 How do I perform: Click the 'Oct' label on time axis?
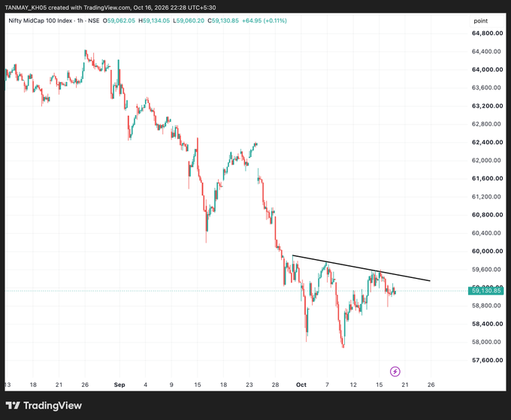(301, 385)
